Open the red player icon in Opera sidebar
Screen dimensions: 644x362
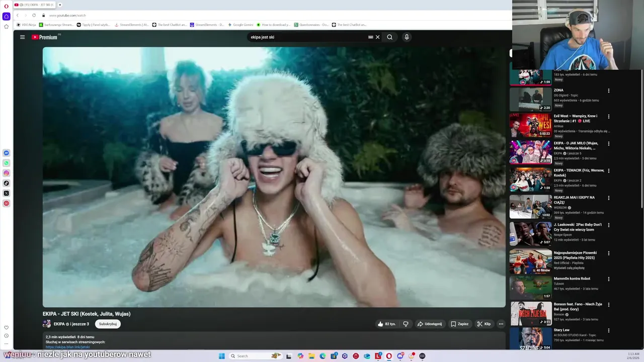click(7, 203)
